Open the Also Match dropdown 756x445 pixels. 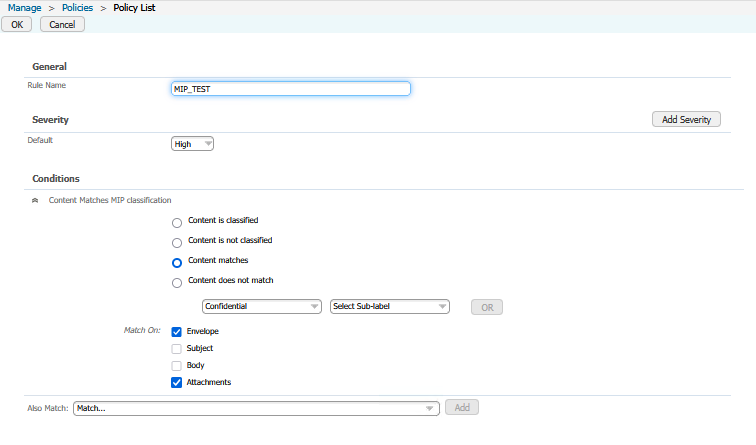pos(257,408)
